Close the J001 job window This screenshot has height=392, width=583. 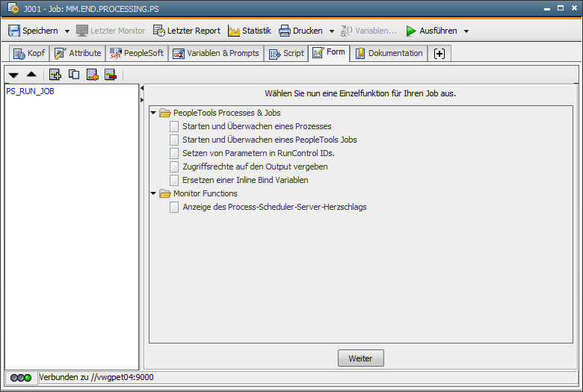574,7
